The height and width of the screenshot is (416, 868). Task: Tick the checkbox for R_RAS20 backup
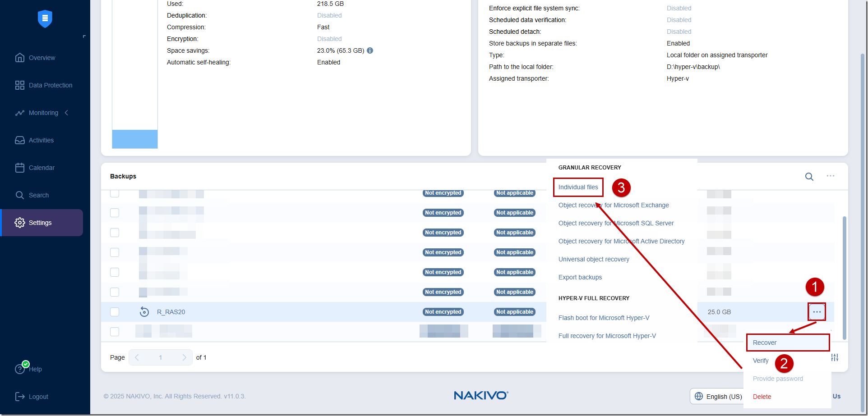115,312
